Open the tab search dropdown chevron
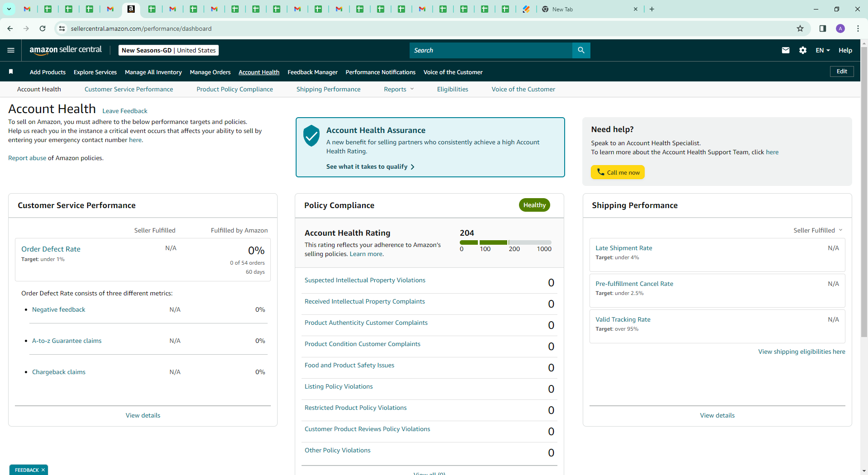The width and height of the screenshot is (868, 475). (9, 9)
